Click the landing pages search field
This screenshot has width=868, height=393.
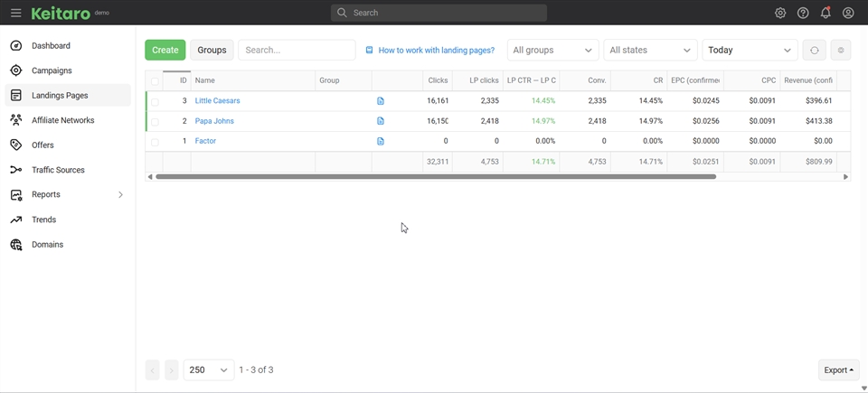297,51
